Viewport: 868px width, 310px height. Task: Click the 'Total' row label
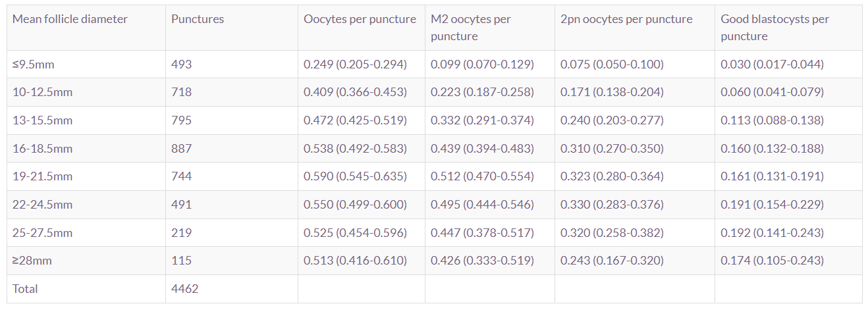25,289
